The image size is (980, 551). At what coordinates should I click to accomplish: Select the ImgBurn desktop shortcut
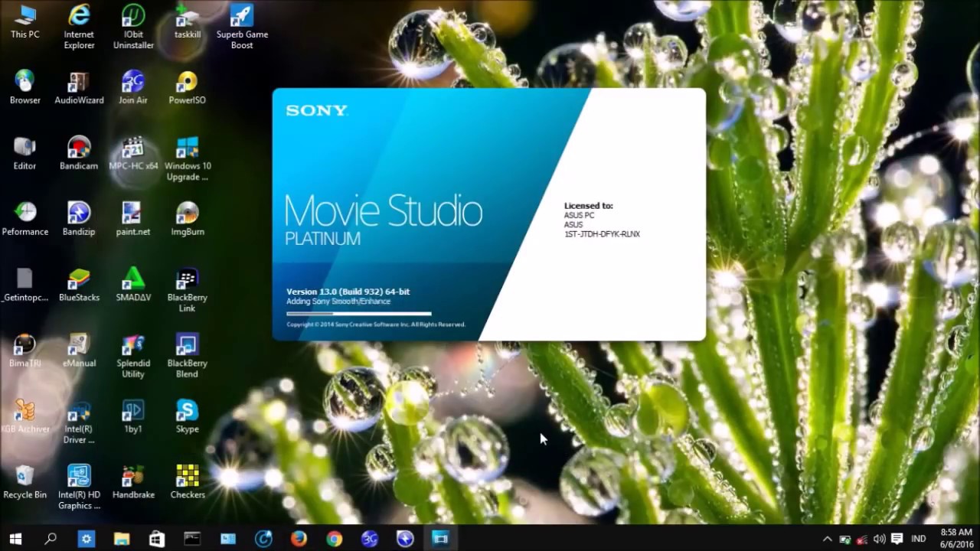188,220
